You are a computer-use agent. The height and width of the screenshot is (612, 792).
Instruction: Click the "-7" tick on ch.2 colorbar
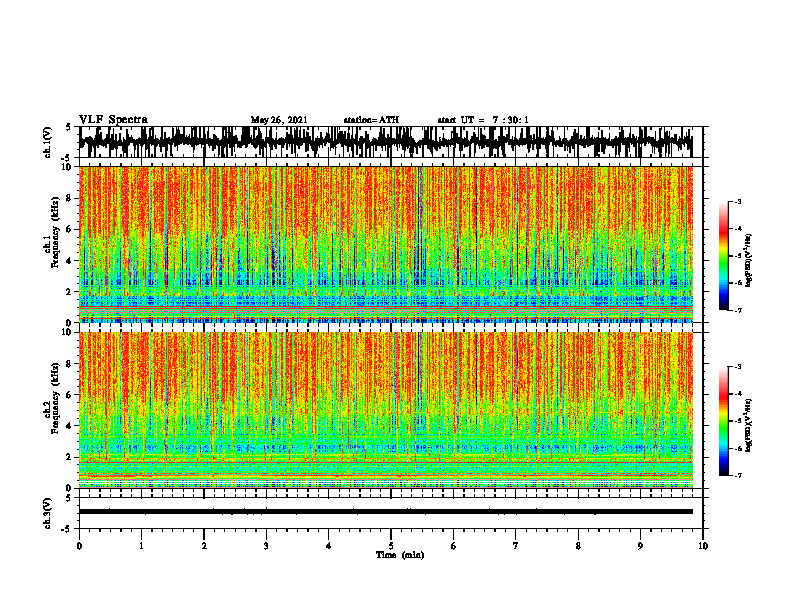[737, 475]
